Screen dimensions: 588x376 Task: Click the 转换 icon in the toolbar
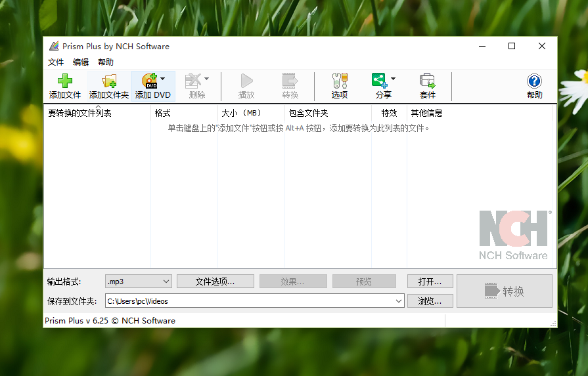[x=290, y=81]
